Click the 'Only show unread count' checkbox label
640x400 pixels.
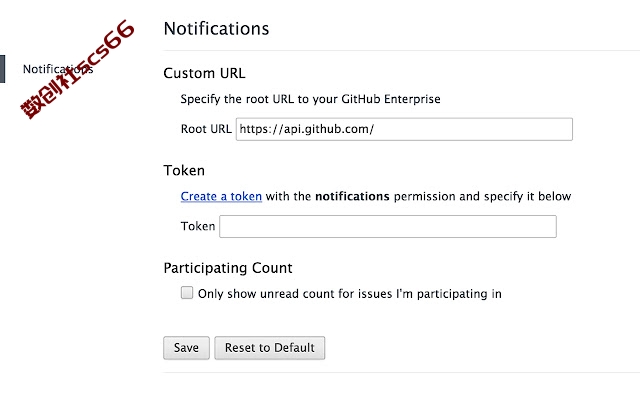(x=350, y=294)
